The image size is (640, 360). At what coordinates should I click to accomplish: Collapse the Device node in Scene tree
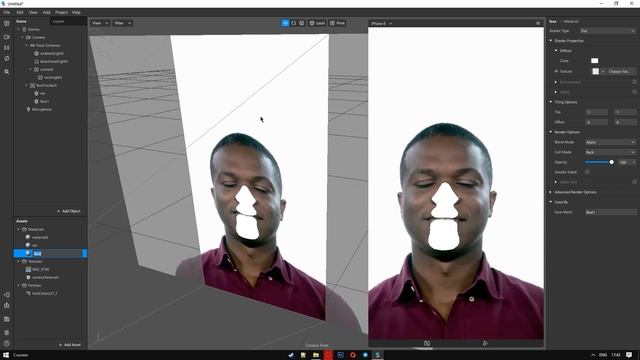pos(18,29)
